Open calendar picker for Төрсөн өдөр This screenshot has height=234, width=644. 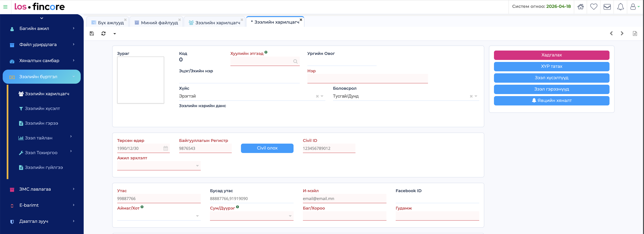[x=165, y=148]
